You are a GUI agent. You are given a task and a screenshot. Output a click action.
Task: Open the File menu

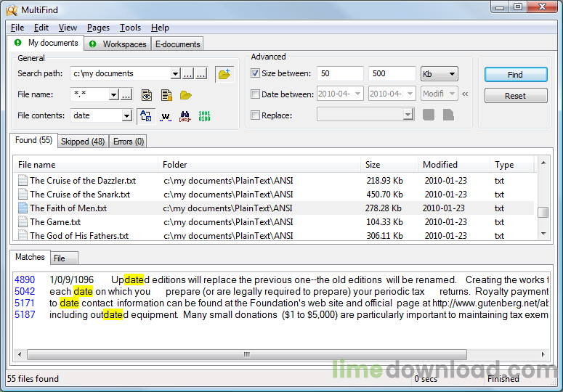17,28
